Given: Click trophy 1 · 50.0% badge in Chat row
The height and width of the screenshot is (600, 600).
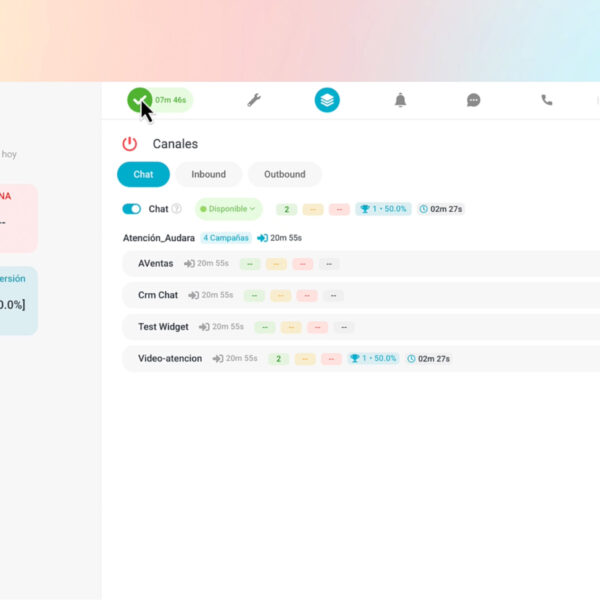Looking at the screenshot, I should point(383,209).
